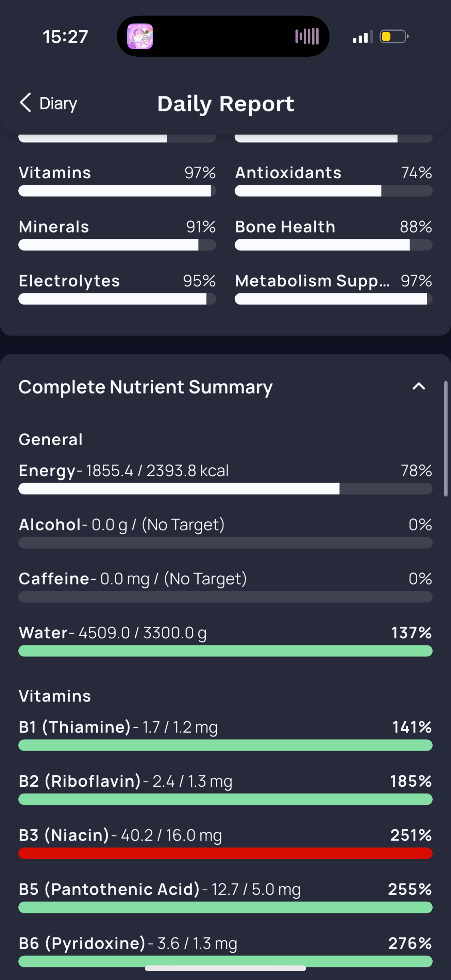
Task: Open the Vitamins 97% score category
Action: click(x=117, y=180)
